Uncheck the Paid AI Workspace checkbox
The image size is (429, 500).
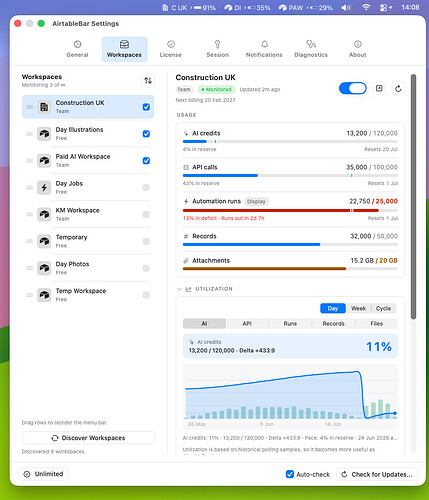(146, 161)
